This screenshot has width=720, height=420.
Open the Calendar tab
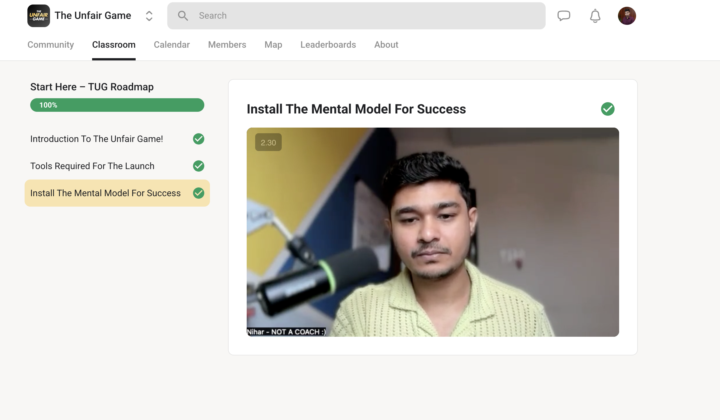pyautogui.click(x=172, y=45)
